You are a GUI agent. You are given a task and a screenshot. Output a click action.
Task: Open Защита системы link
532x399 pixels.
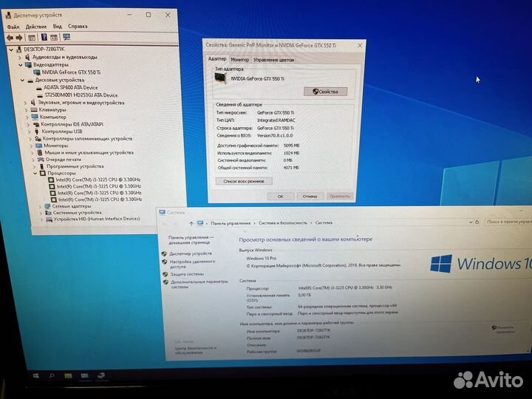coord(187,274)
